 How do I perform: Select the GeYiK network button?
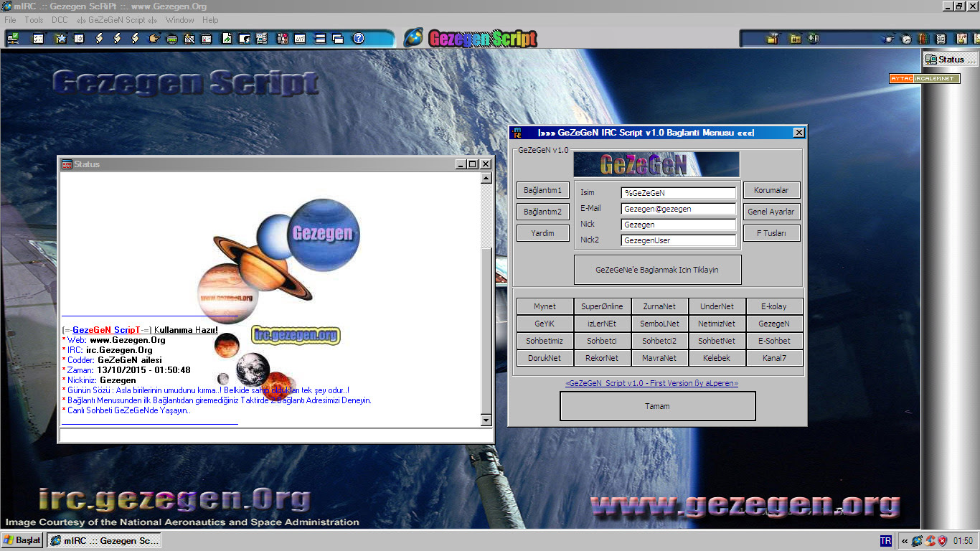tap(545, 324)
